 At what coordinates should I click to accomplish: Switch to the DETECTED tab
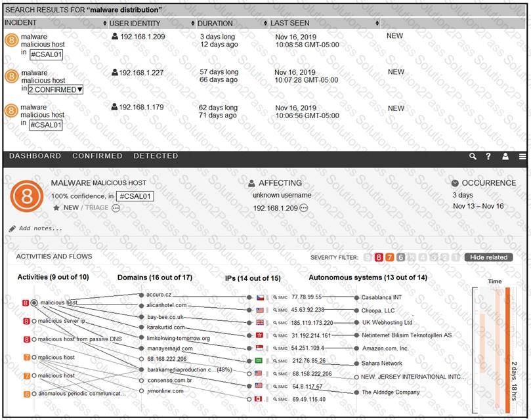pyautogui.click(x=156, y=156)
